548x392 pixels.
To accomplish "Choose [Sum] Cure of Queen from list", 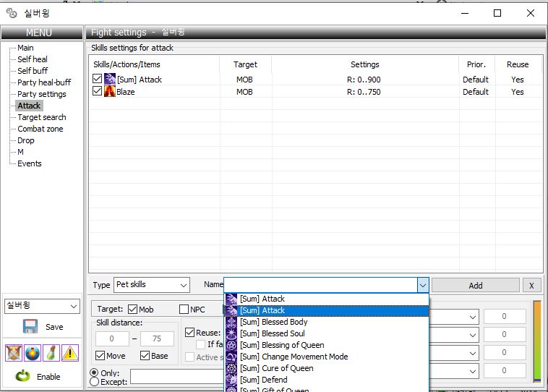I will pos(276,368).
